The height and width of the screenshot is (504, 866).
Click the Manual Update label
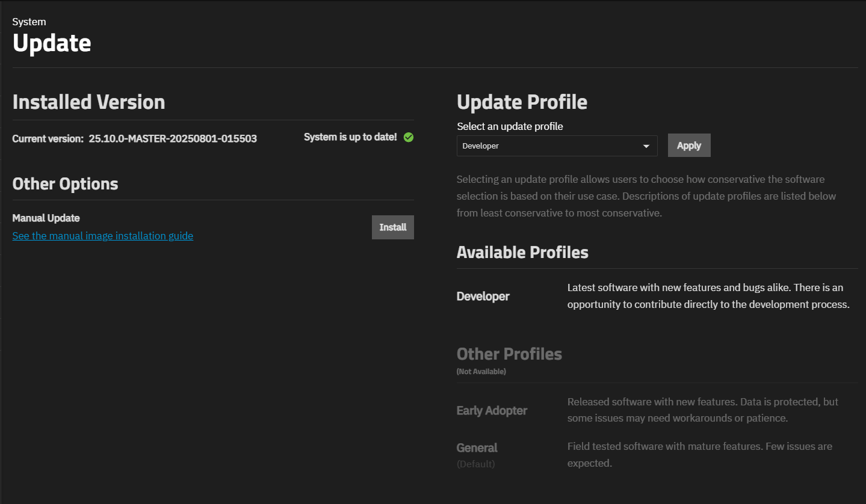click(x=46, y=218)
